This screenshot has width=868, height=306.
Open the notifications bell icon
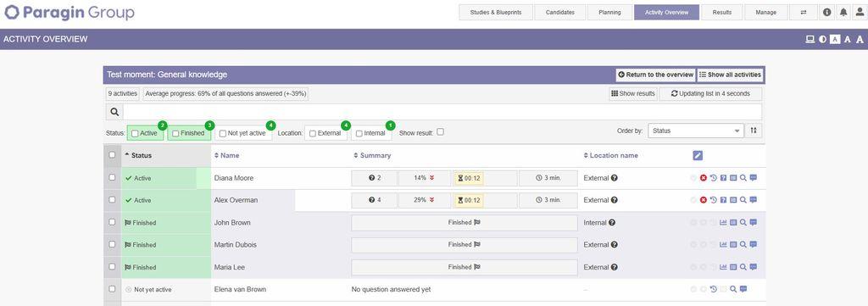843,12
